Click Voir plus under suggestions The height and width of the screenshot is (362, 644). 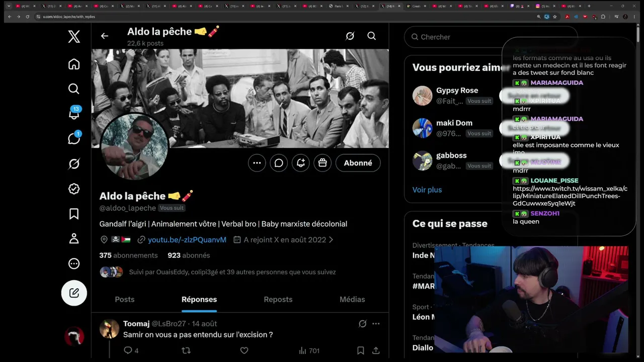[427, 190]
